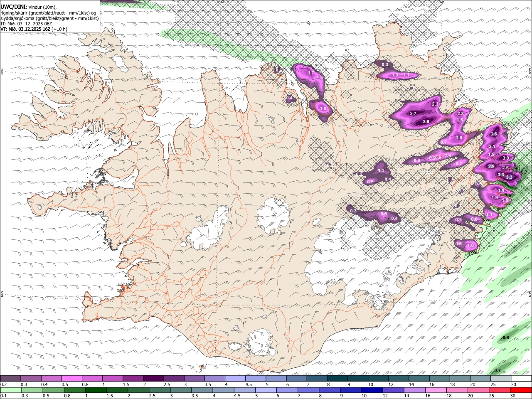Click the 'IT: Mið. 03. 12. 2025 06Z' line
Viewport: 532px width, 399px height.
(26, 24)
